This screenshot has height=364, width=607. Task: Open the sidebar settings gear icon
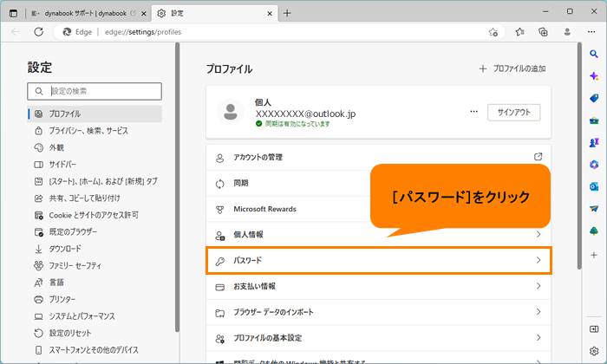pyautogui.click(x=594, y=351)
